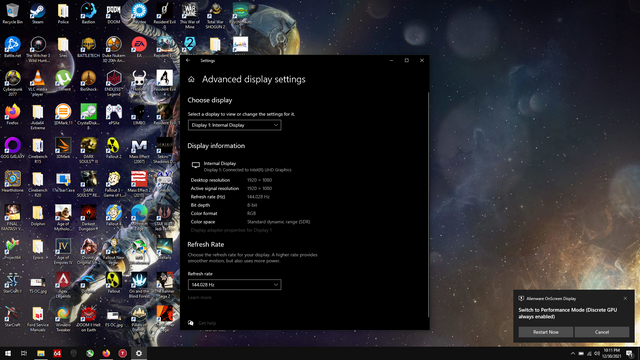Viewport: 640px width, 360px height.
Task: Open the Steam desktop shortcut
Action: [x=38, y=13]
